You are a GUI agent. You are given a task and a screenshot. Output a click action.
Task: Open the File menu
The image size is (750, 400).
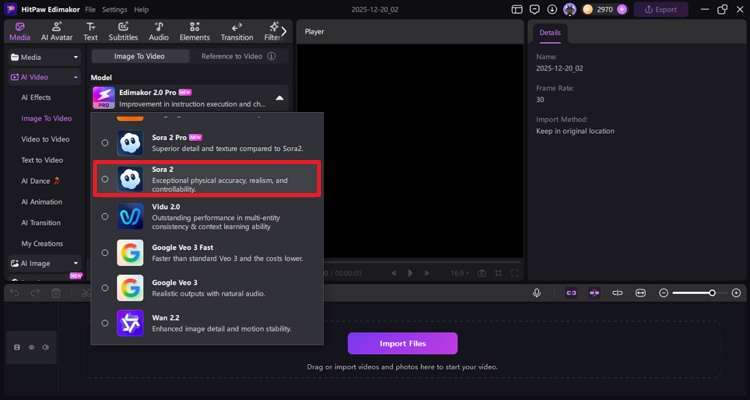tap(90, 10)
